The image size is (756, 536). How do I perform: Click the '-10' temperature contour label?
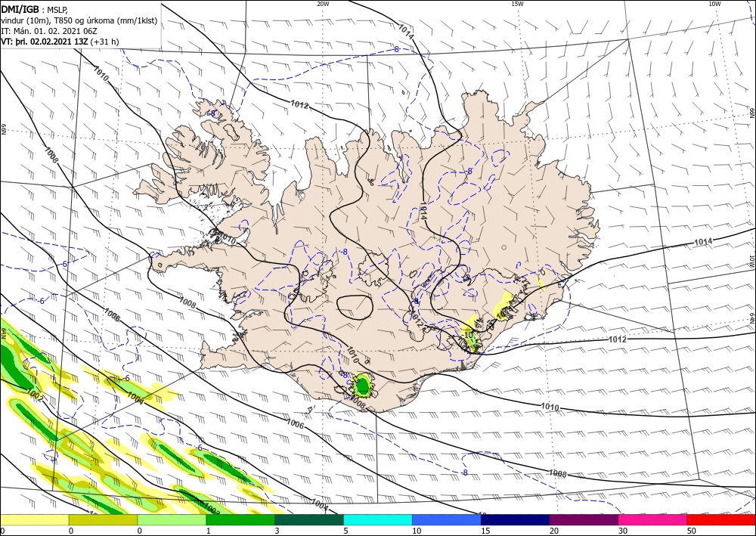[468, 334]
